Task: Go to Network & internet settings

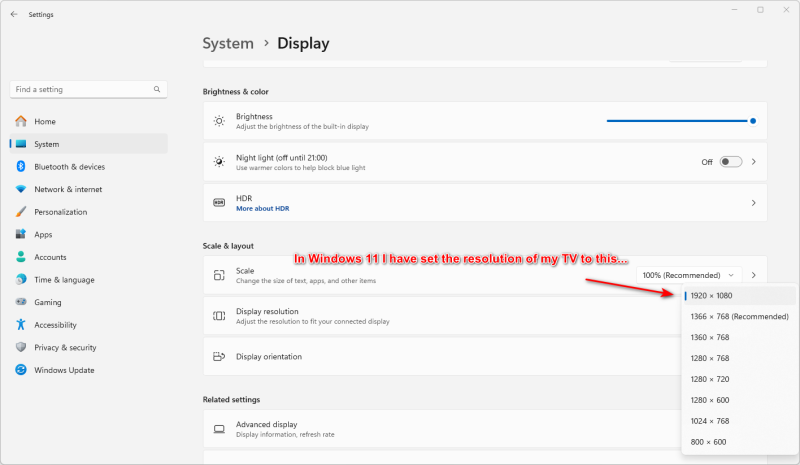Action: coord(68,189)
